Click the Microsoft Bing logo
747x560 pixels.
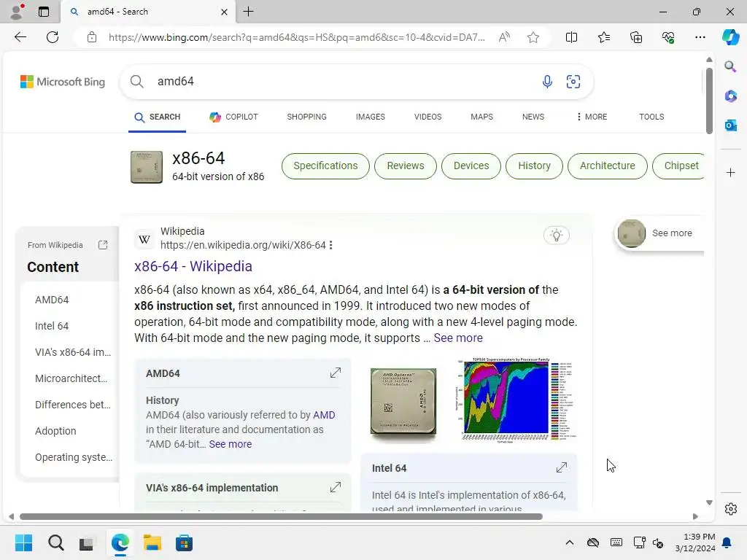[x=63, y=82]
